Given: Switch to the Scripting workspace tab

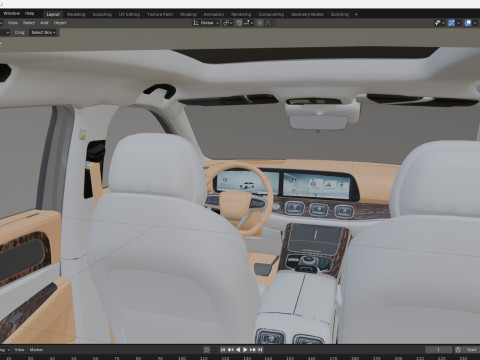Looking at the screenshot, I should tap(339, 14).
